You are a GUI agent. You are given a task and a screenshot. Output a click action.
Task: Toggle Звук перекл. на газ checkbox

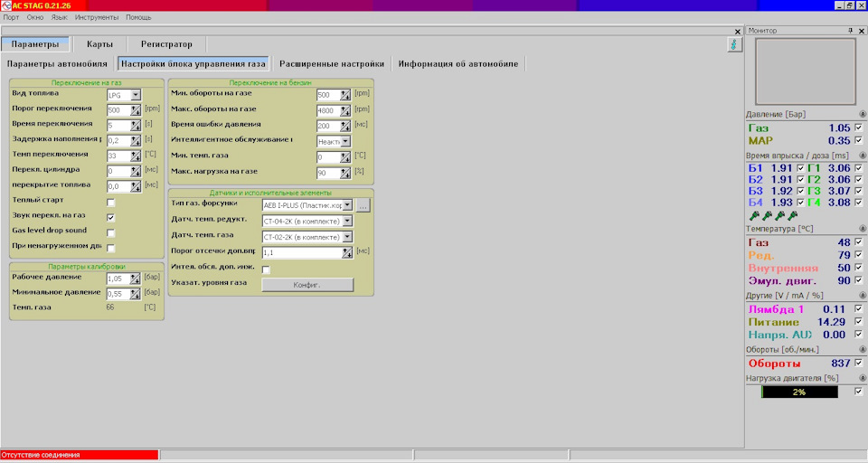[110, 217]
